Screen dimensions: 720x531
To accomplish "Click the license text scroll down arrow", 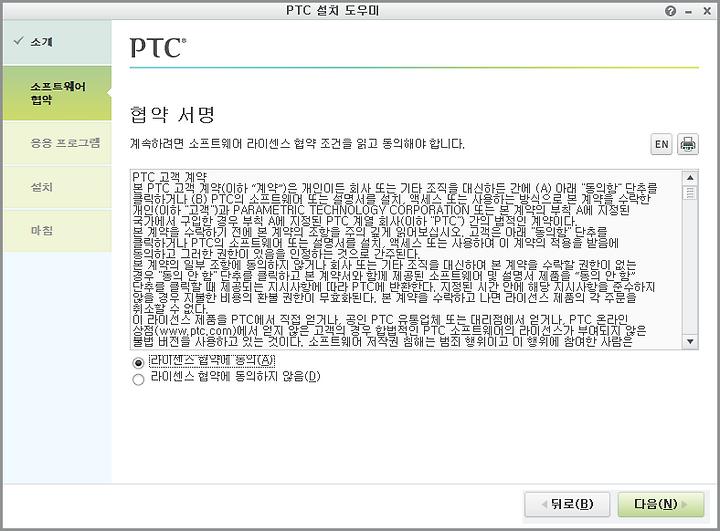I will (x=690, y=341).
